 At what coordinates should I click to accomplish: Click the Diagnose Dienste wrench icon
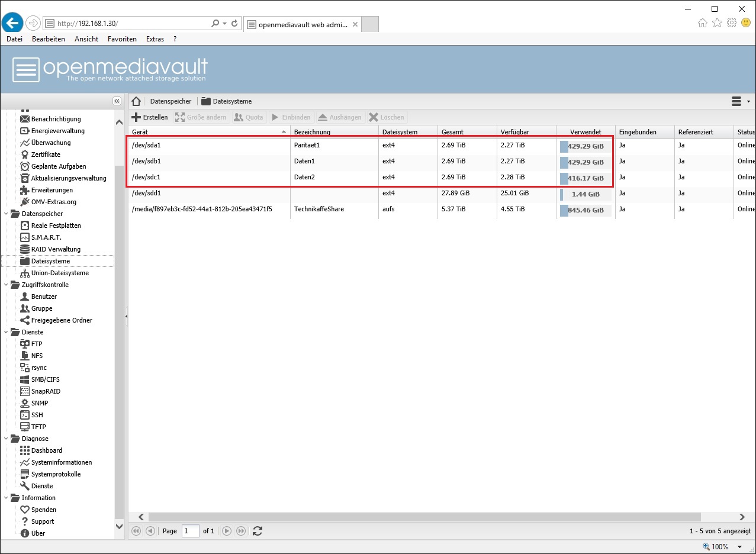[x=25, y=486]
